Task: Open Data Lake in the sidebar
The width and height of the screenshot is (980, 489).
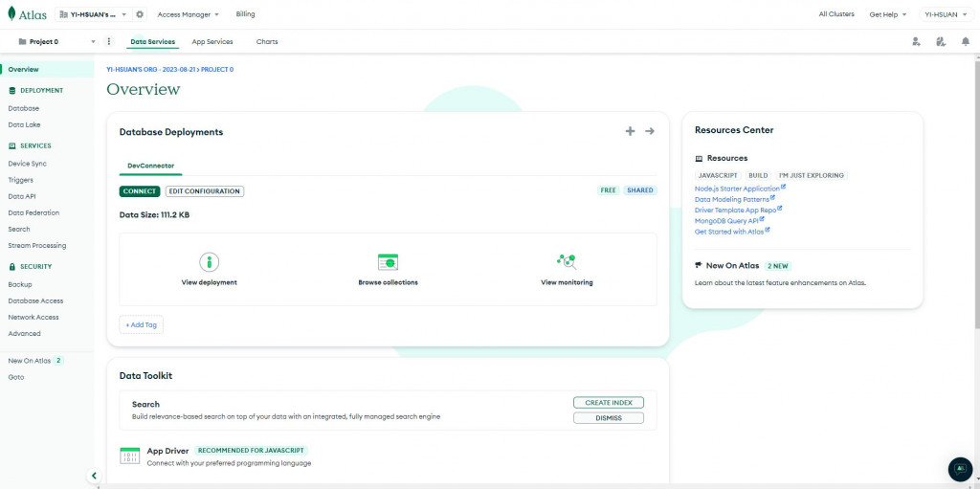Action: (24, 125)
